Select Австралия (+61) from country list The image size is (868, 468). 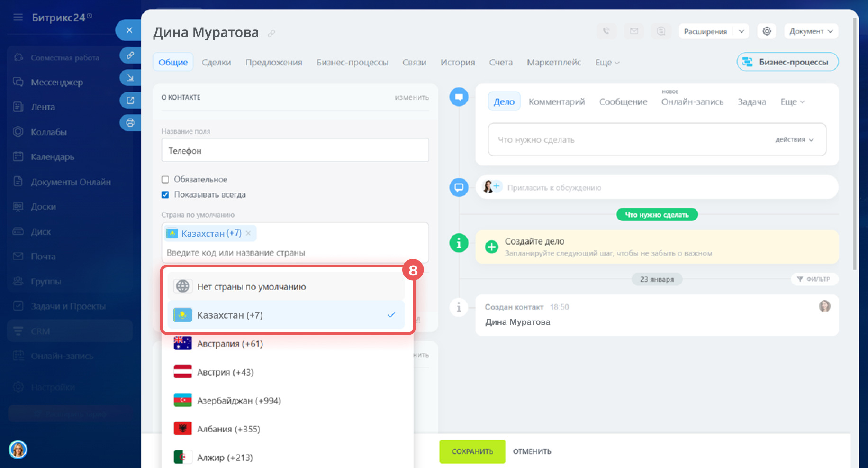tap(230, 344)
